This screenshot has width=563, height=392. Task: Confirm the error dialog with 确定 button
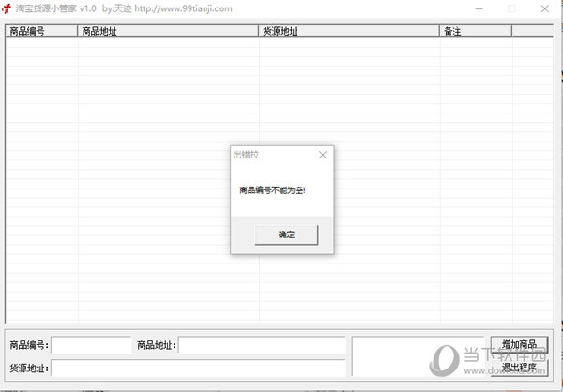click(x=286, y=234)
